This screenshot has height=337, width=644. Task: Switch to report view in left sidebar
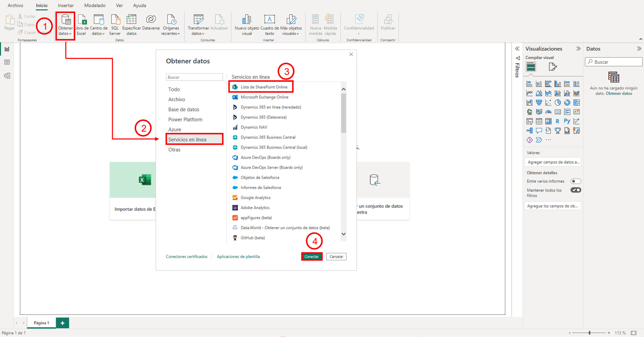pos(7,49)
